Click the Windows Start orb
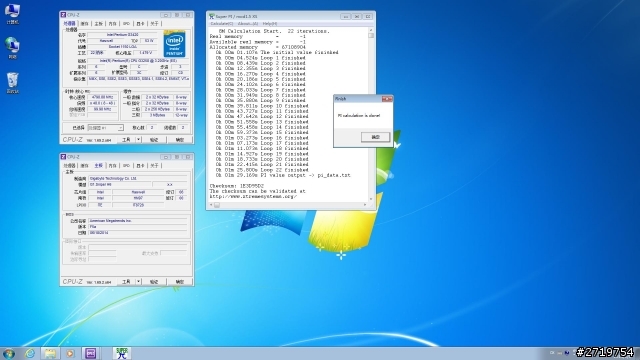Viewport: 640px width, 360px height. coord(9,353)
